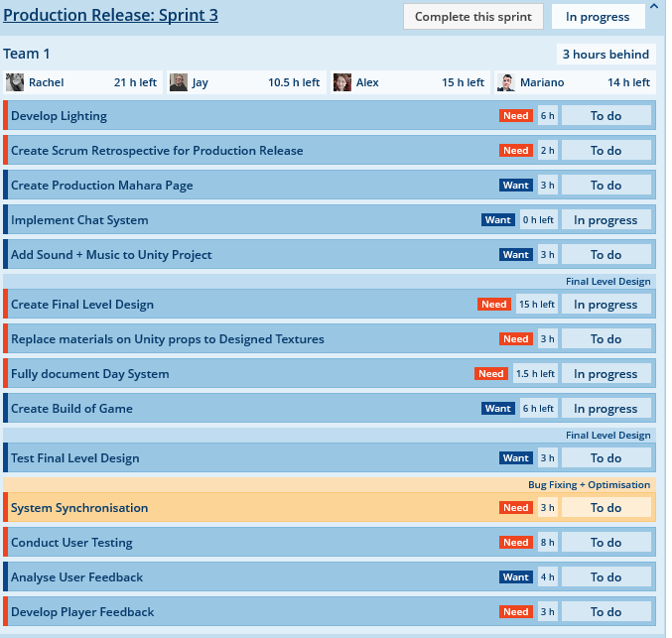
Task: Open Implement Chat System task
Action: click(79, 220)
